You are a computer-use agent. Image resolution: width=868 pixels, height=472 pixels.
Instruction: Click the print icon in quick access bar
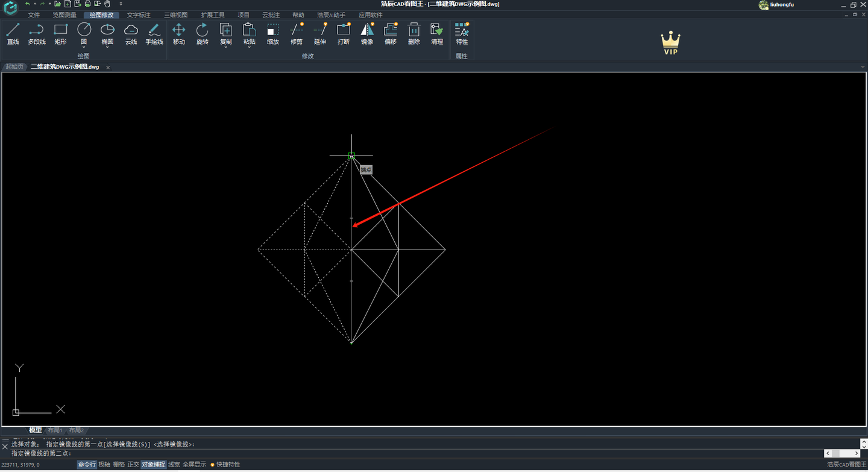[87, 4]
